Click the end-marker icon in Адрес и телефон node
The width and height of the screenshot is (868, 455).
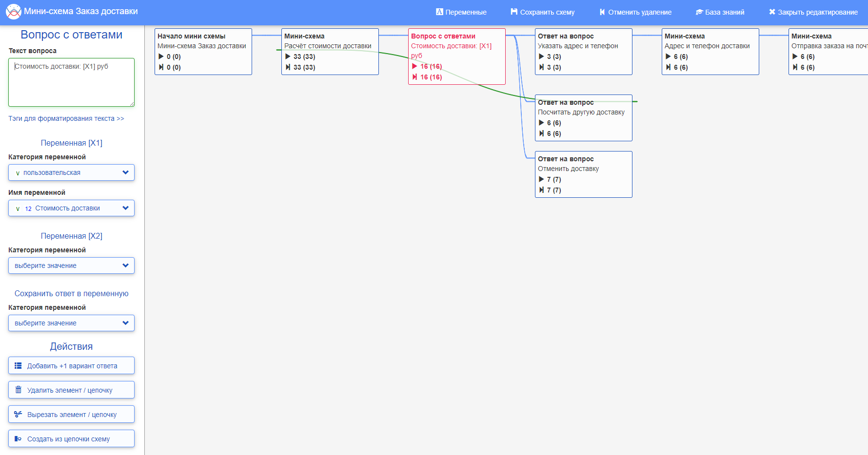pyautogui.click(x=668, y=67)
